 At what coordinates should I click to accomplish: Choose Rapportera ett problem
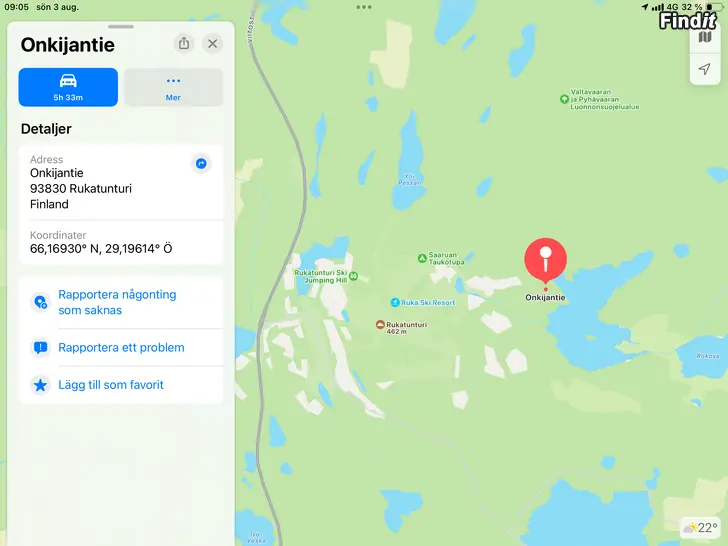click(x=121, y=347)
